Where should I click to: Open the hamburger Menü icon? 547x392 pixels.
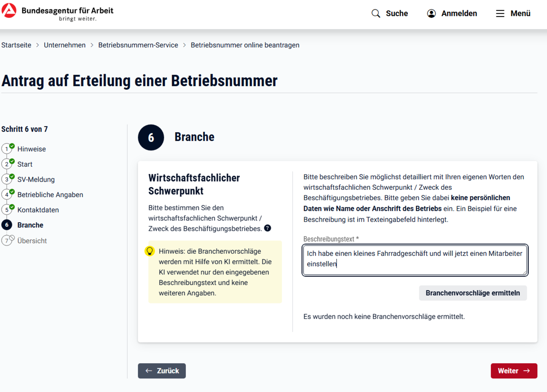point(500,13)
